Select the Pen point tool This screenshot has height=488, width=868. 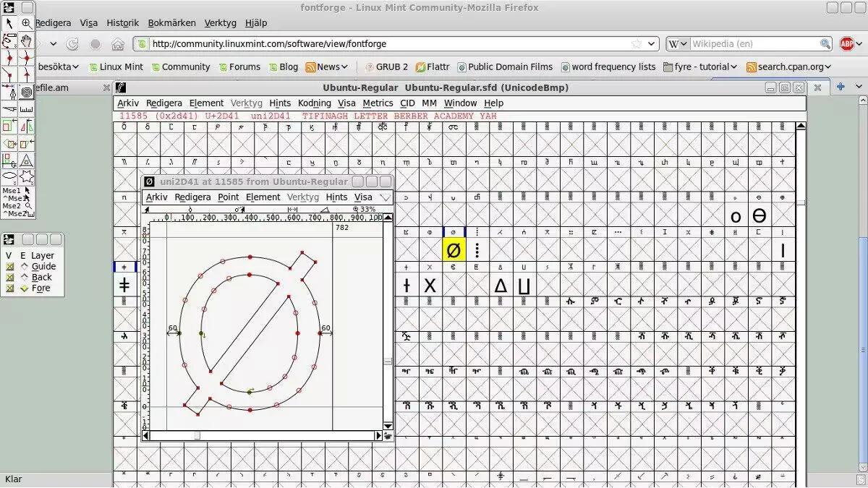(x=9, y=93)
